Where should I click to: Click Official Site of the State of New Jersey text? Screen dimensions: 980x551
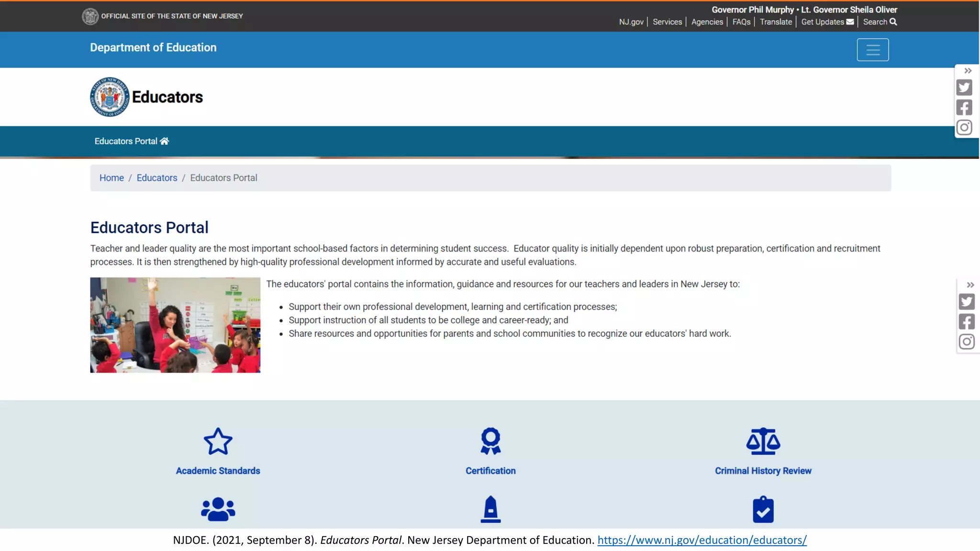(172, 16)
